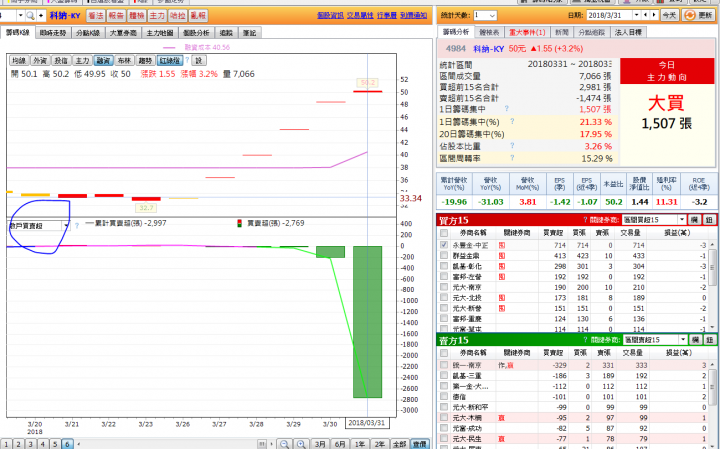Image resolution: width=720 pixels, height=449 pixels.
Task: Click small left arrow after page 6
Action: [78, 444]
